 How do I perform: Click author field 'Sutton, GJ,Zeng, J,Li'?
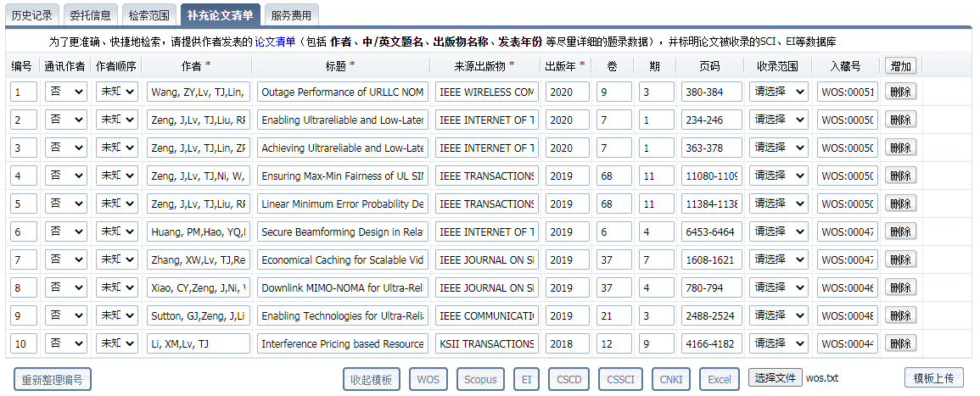(x=199, y=315)
